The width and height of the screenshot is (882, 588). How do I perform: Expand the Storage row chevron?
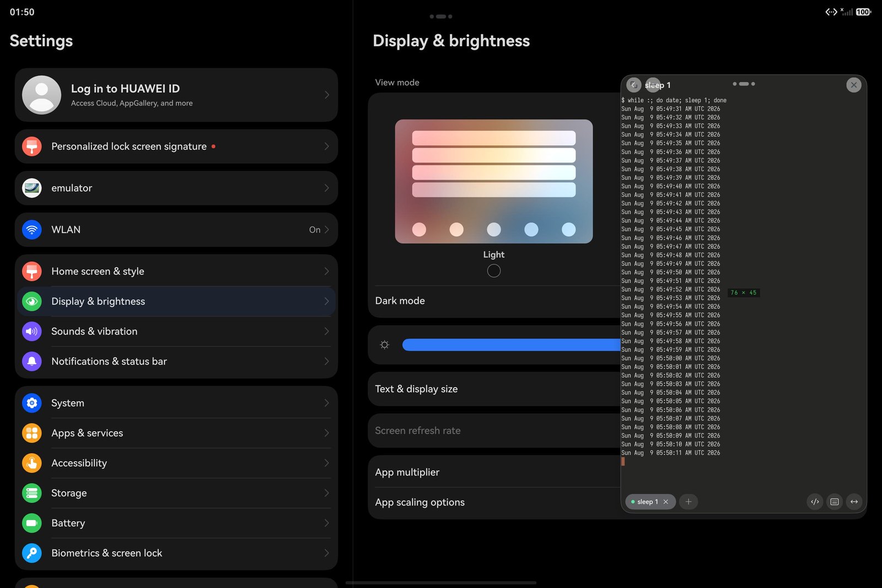326,493
